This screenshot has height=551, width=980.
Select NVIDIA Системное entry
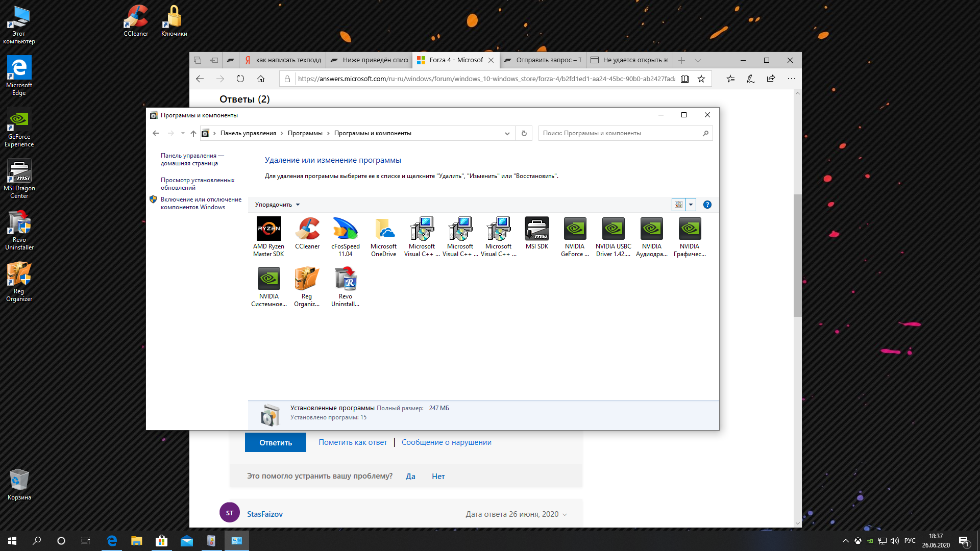point(269,287)
